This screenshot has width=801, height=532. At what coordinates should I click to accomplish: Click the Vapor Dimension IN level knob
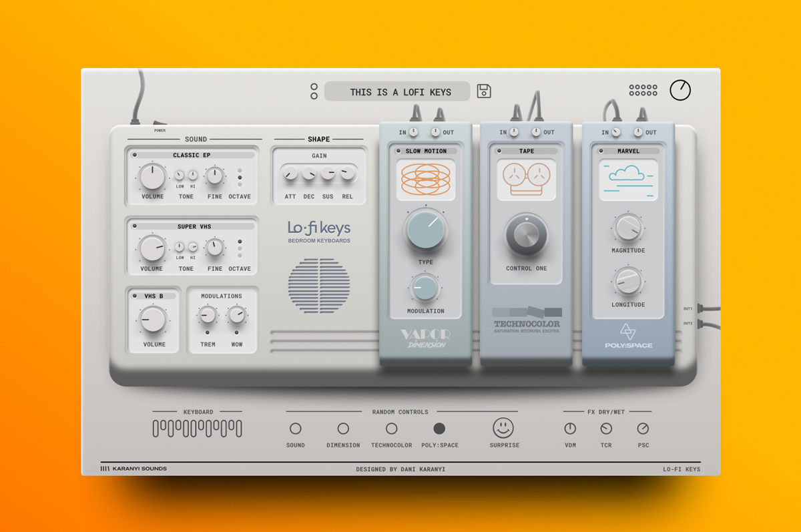pos(414,132)
